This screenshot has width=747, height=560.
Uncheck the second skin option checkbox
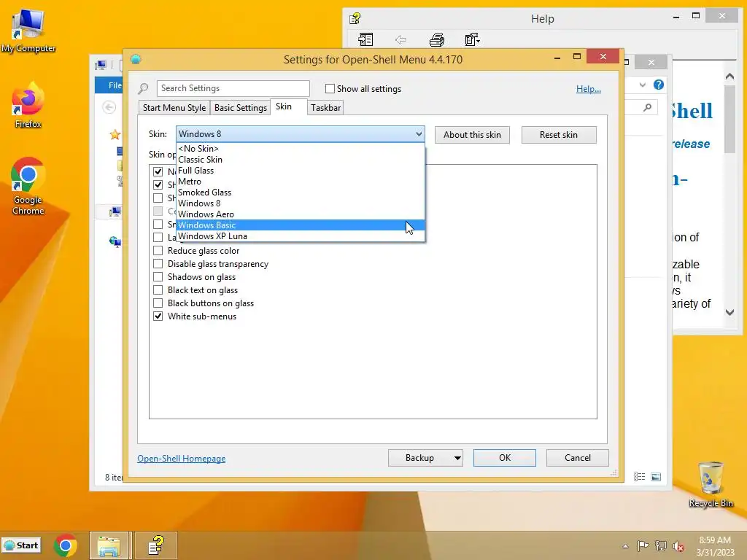[x=158, y=184]
